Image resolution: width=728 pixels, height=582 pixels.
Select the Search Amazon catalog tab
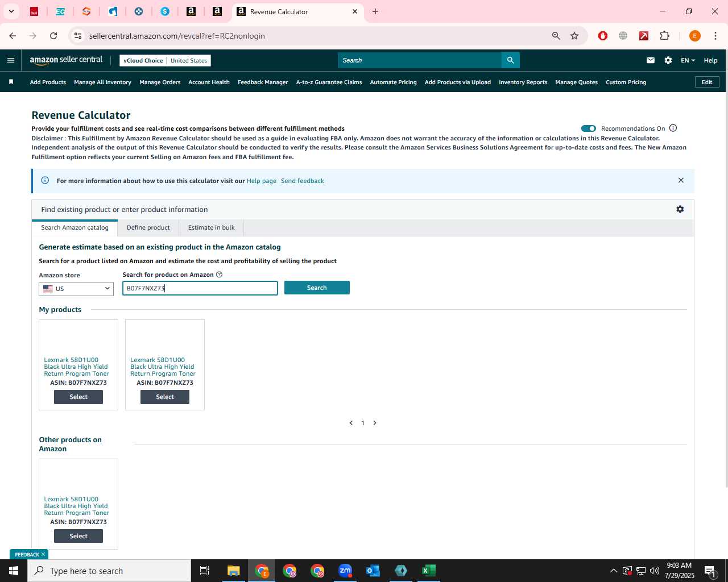(x=75, y=227)
